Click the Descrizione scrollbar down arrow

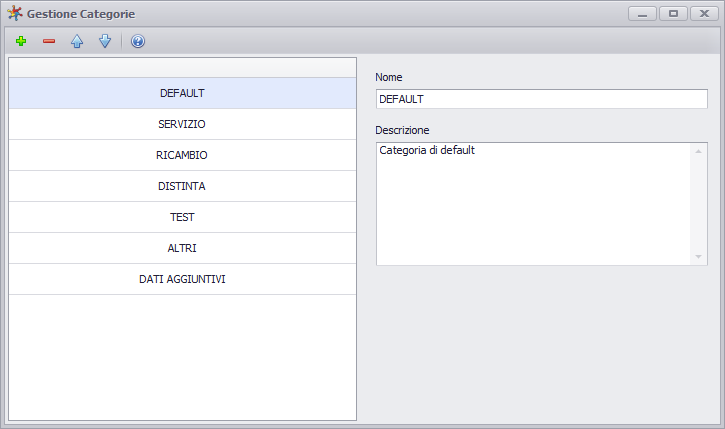[698, 257]
